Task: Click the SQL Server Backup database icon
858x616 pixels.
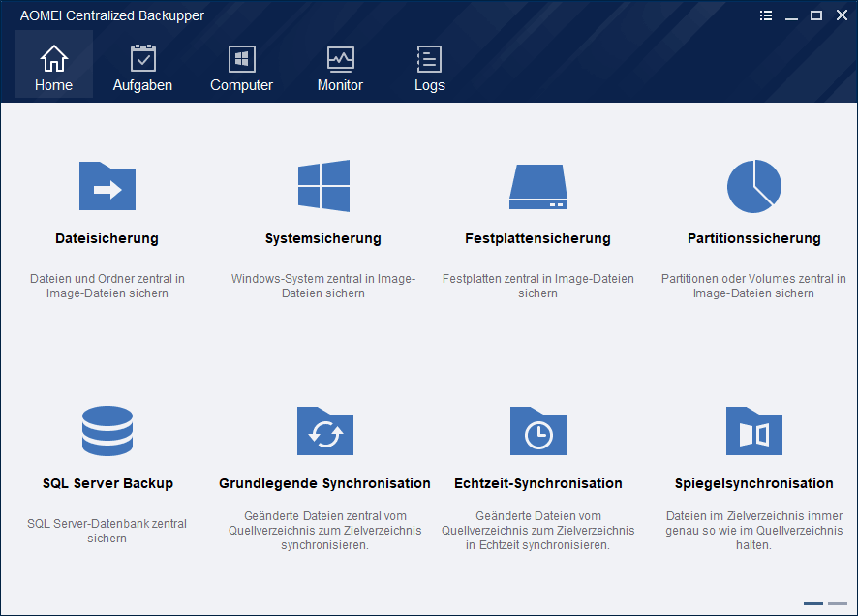Action: pyautogui.click(x=107, y=431)
